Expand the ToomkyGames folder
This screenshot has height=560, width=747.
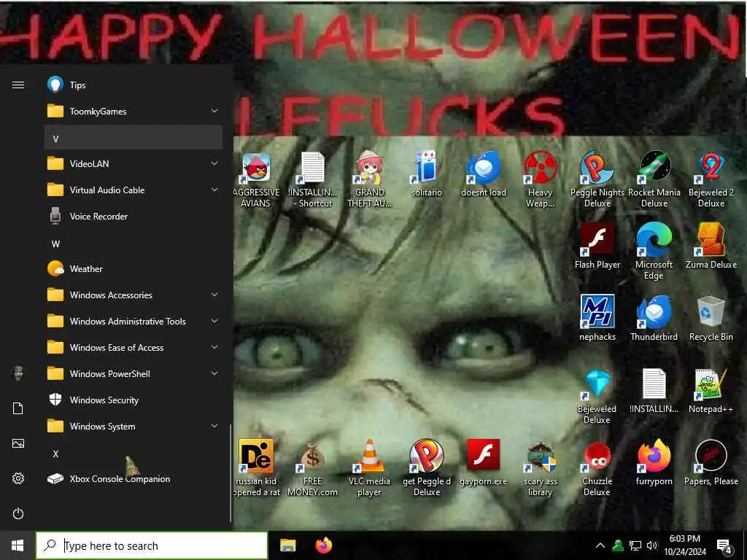tap(134, 112)
